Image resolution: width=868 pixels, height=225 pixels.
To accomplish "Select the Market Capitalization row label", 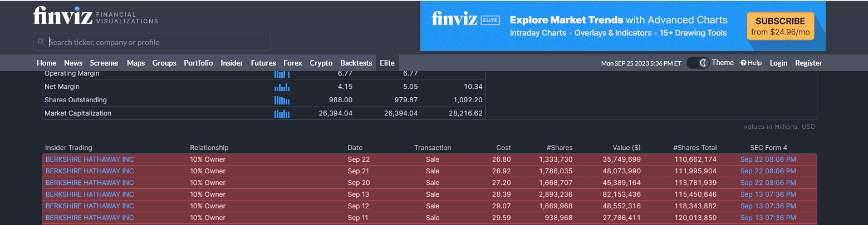I will [78, 113].
